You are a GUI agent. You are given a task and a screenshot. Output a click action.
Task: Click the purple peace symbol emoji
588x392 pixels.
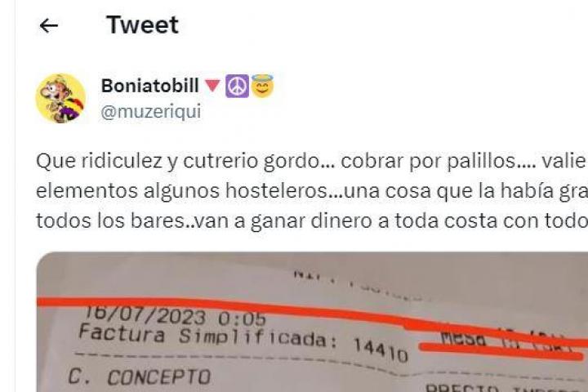[237, 86]
